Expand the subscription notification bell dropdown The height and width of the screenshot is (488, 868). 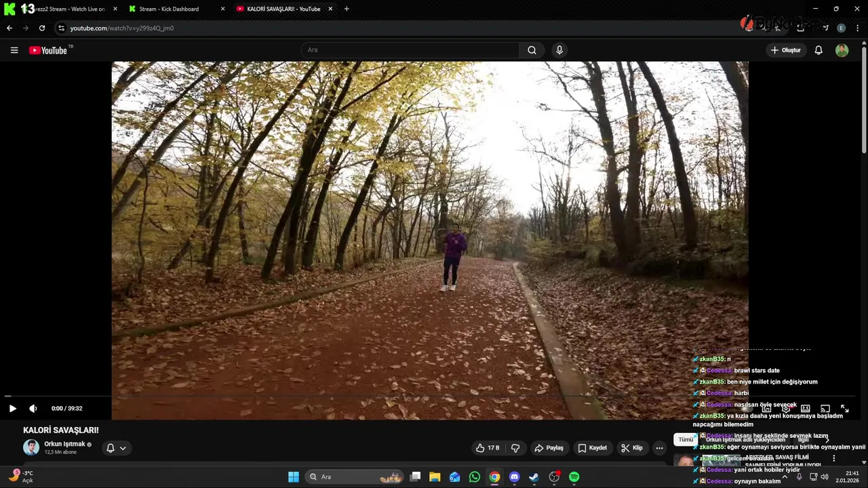click(x=116, y=448)
